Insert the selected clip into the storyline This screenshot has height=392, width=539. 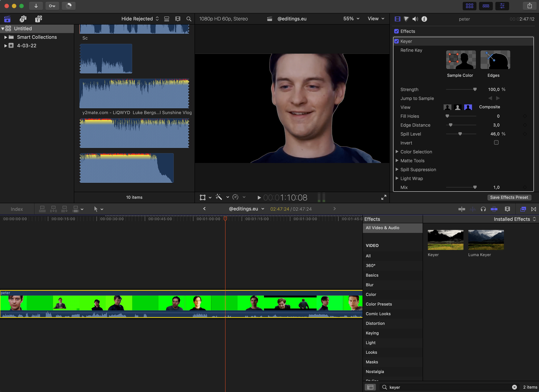[x=53, y=209]
